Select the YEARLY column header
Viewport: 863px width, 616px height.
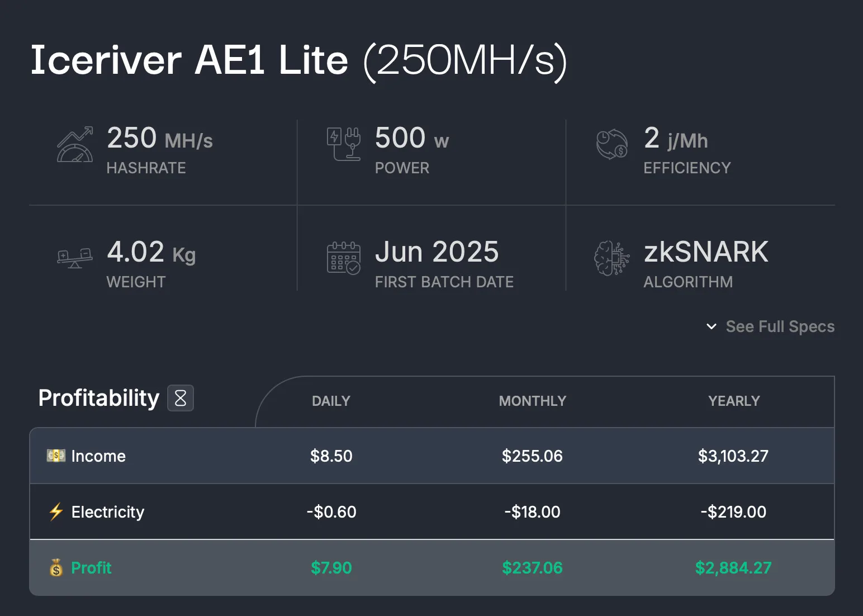tap(734, 401)
